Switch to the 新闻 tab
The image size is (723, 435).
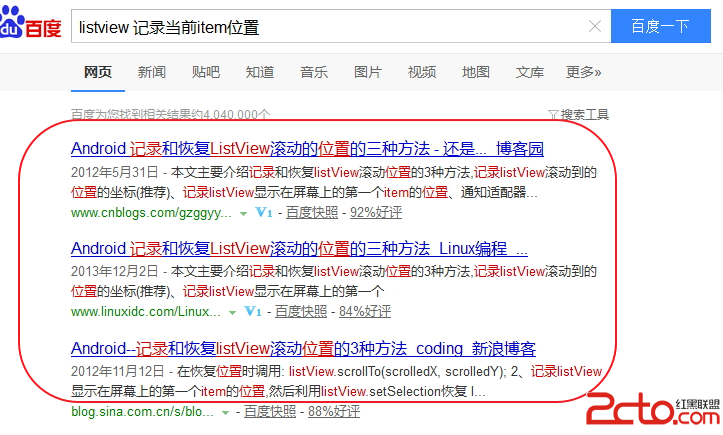(152, 72)
